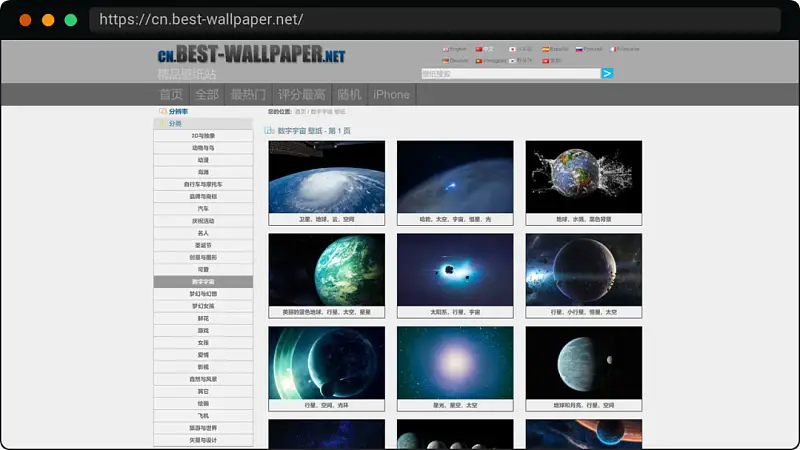Select the Русский language link

click(x=592, y=49)
